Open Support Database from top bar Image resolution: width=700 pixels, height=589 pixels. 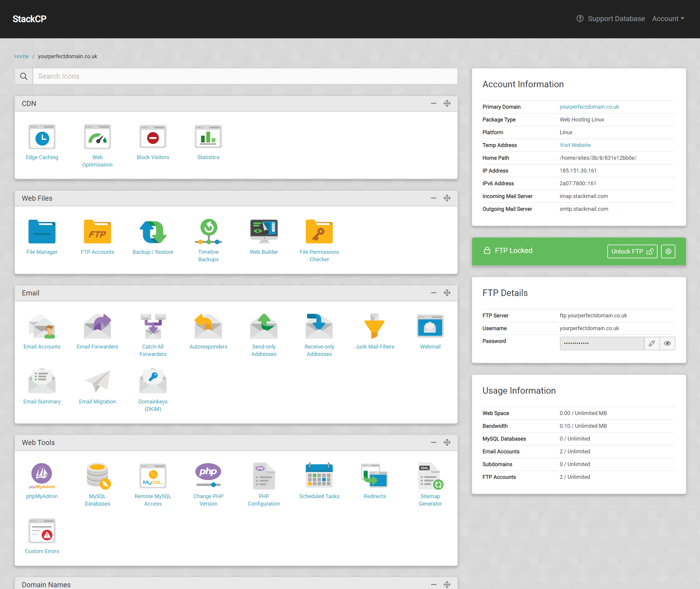611,19
